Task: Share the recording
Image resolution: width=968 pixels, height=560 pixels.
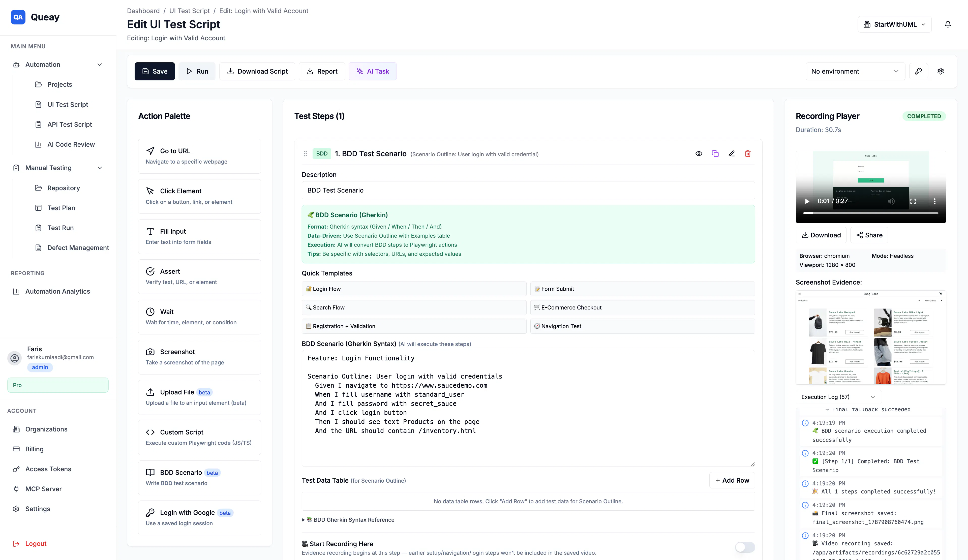Action: (869, 235)
